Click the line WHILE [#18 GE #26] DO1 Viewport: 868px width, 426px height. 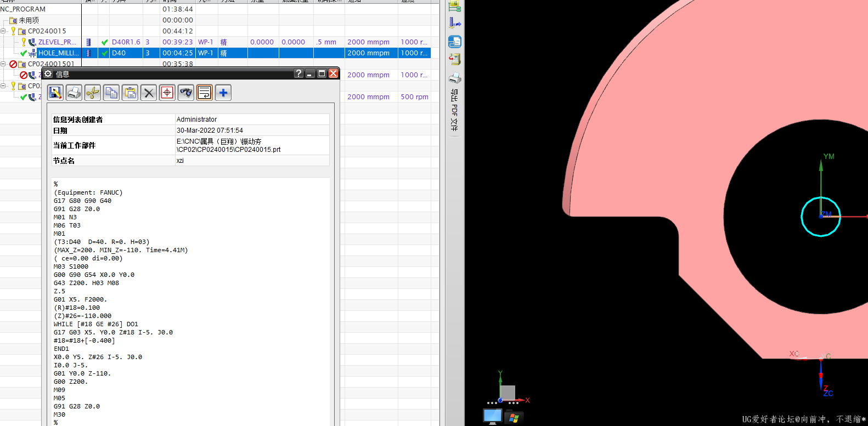(96, 324)
